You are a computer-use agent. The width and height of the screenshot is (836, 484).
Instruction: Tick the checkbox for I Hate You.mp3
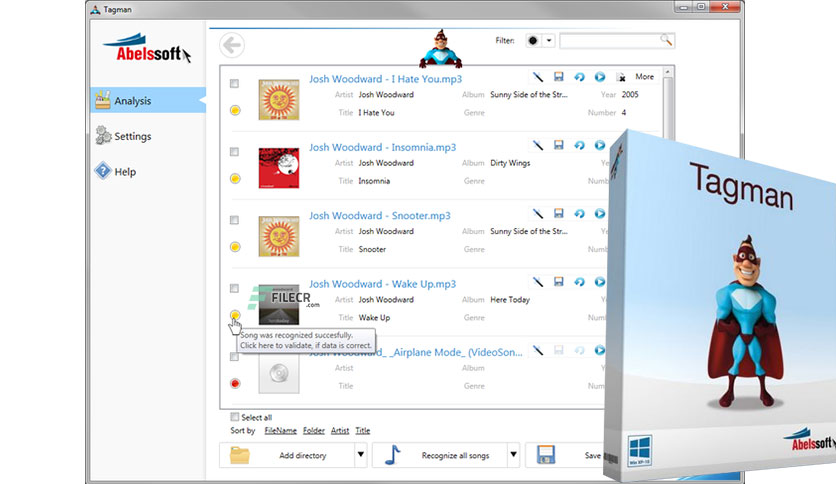pyautogui.click(x=234, y=83)
